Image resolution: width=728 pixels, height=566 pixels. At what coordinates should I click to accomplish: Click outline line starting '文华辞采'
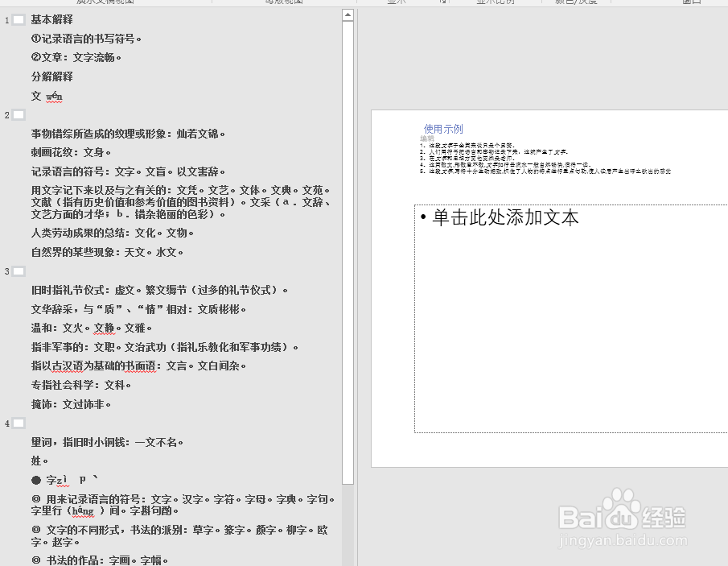click(138, 309)
